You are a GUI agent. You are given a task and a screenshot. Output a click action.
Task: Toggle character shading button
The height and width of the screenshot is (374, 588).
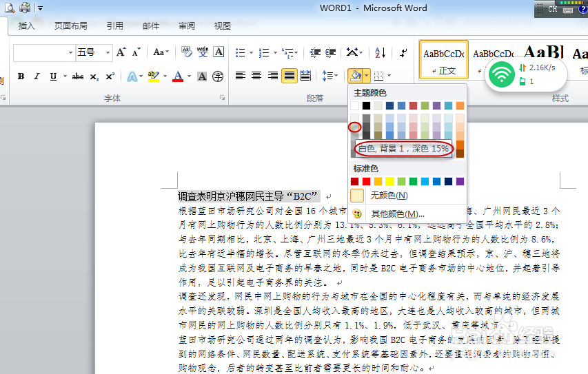point(202,76)
